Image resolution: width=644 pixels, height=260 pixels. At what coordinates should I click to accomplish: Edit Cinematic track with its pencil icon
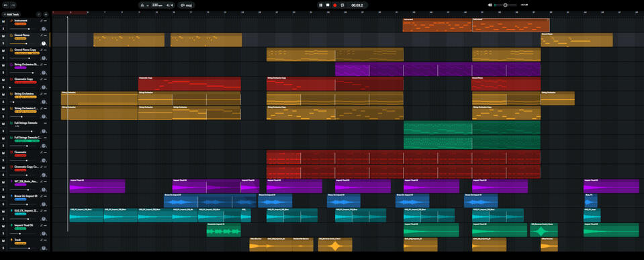tap(41, 152)
